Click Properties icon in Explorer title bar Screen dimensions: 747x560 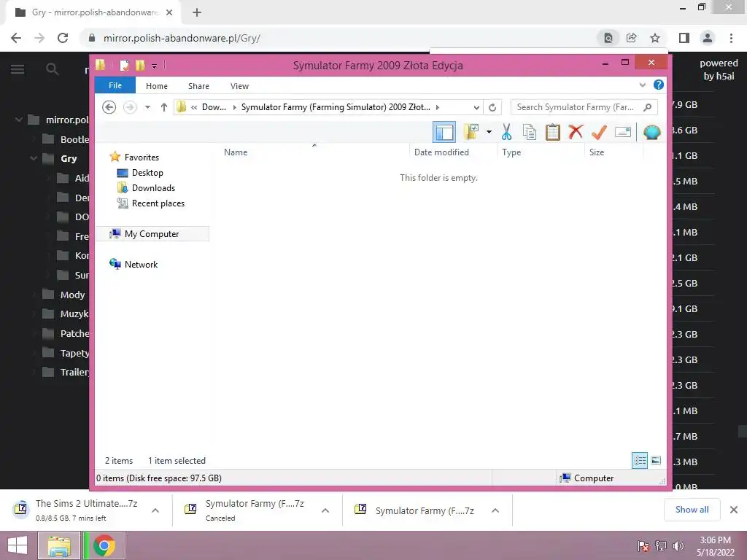click(124, 65)
